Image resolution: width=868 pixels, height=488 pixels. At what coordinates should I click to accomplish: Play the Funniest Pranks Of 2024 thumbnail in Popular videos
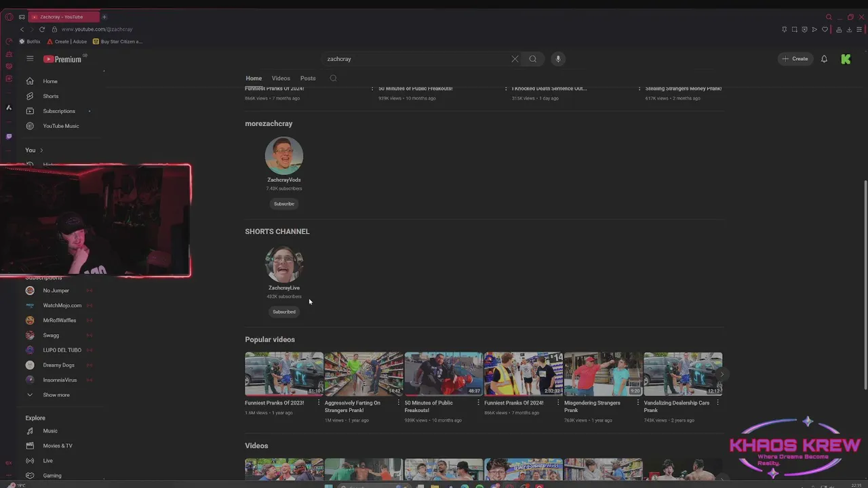tap(524, 373)
